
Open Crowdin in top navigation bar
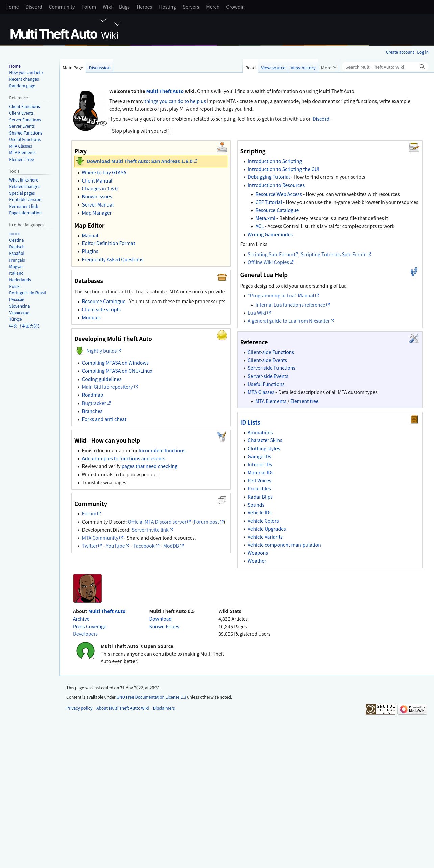pyautogui.click(x=235, y=7)
